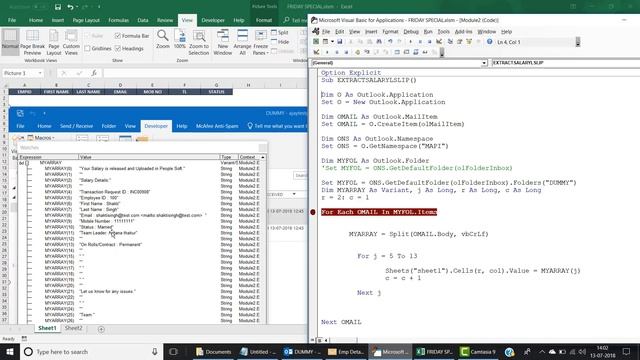The width and height of the screenshot is (640, 360).
Task: Click the Zoom magnifier in Excel View ribbon
Action: click(162, 40)
